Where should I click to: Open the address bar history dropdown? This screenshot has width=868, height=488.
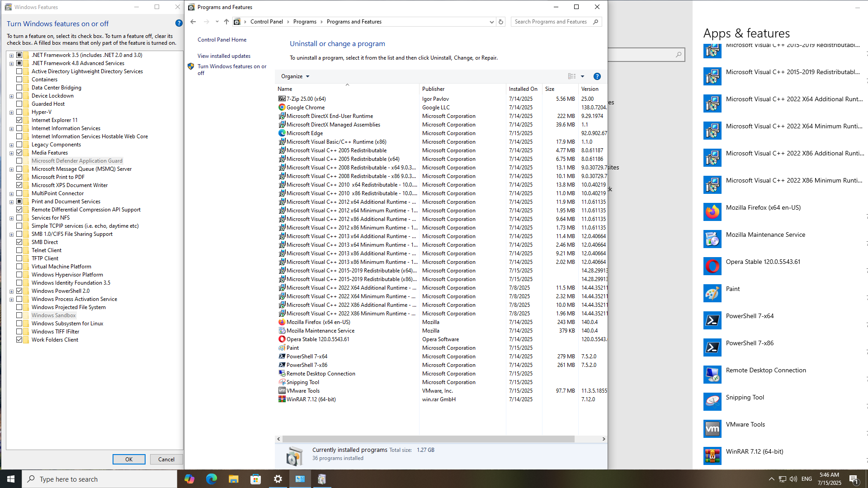point(491,22)
